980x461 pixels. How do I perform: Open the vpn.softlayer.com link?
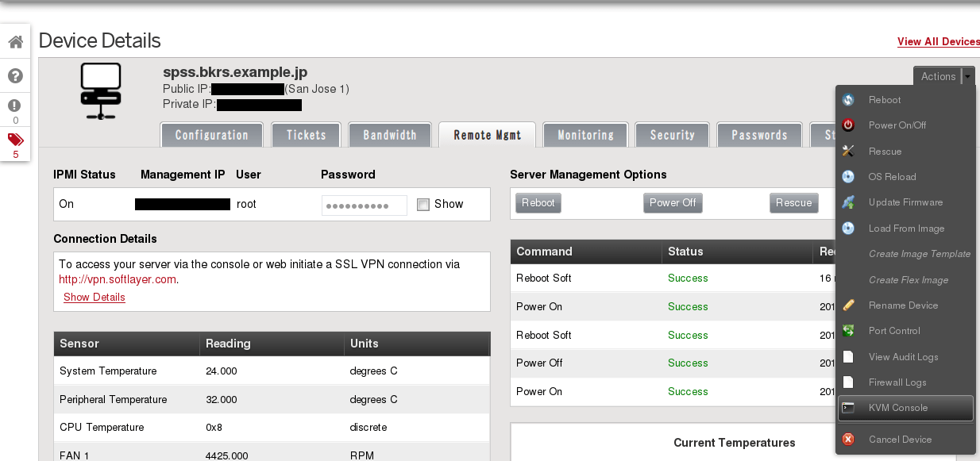[118, 279]
